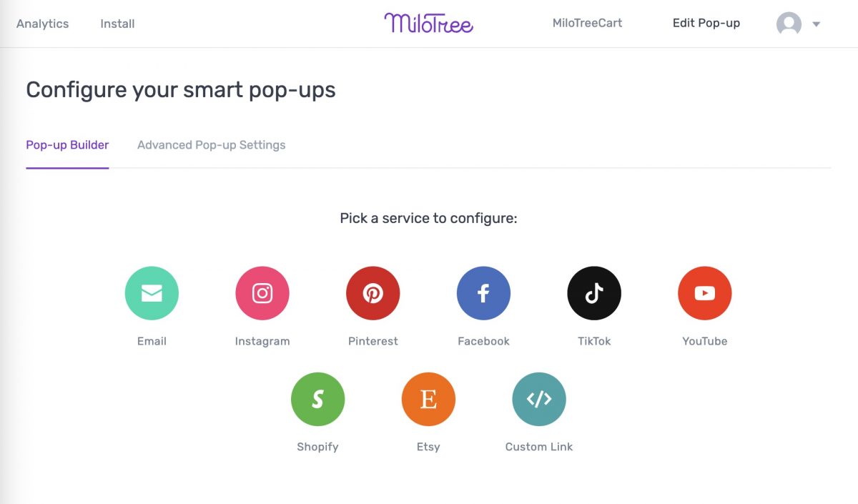Click the user profile avatar
The height and width of the screenshot is (504, 858).
789,24
